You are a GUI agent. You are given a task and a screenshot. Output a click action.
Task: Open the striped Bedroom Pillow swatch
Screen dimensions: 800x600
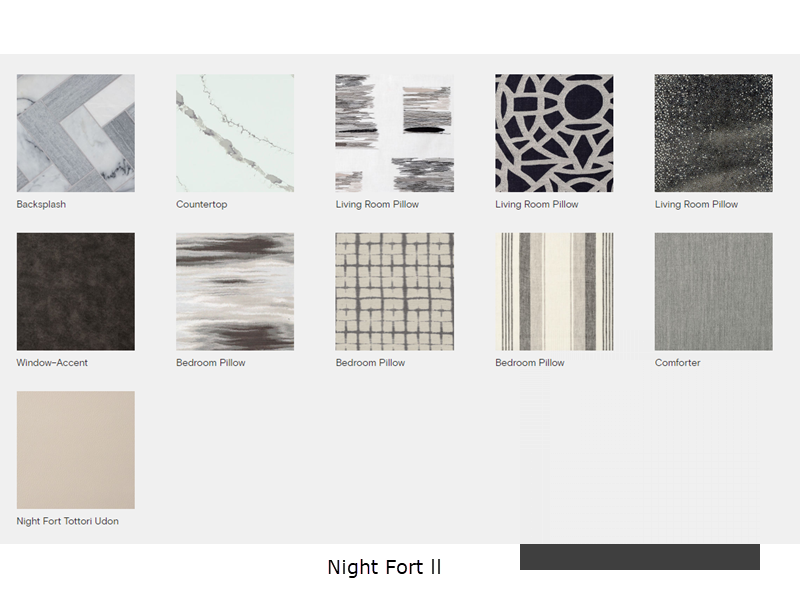click(554, 291)
